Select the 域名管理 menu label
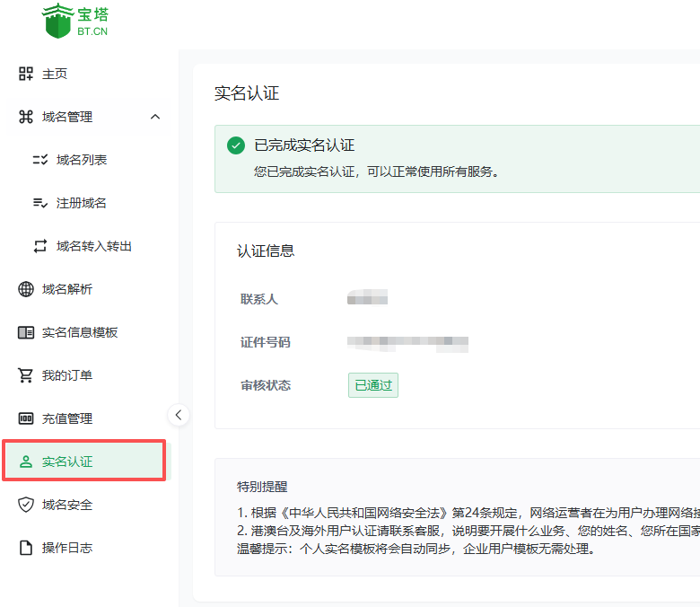700x607 pixels. coord(67,117)
